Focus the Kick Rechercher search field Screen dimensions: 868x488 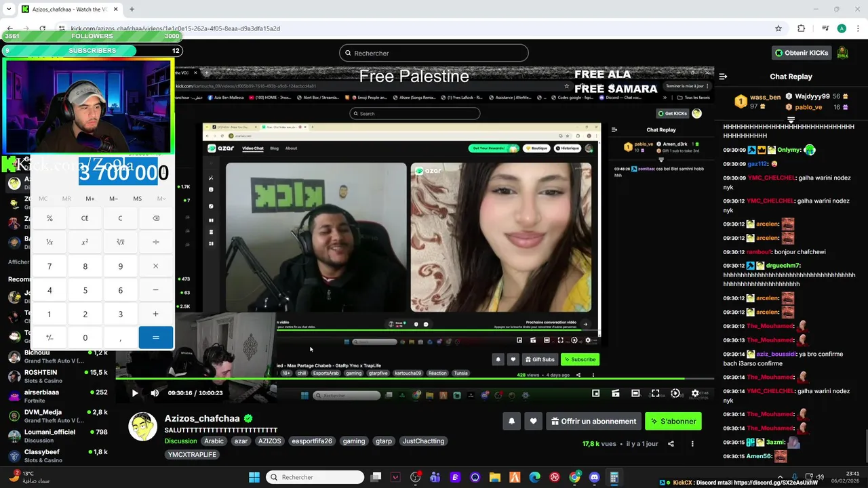coord(434,53)
